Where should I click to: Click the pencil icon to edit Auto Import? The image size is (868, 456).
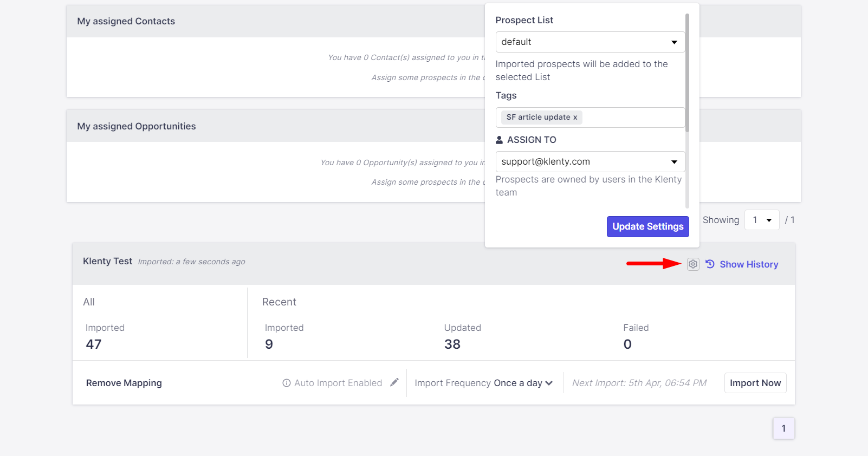394,382
